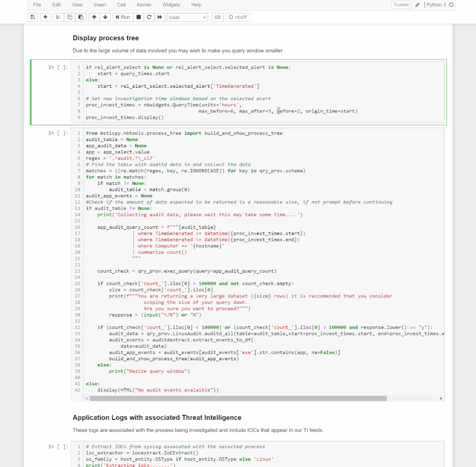Click In [ ] prompt of process tree cell
Viewport: 476px width, 467px height.
point(58,133)
